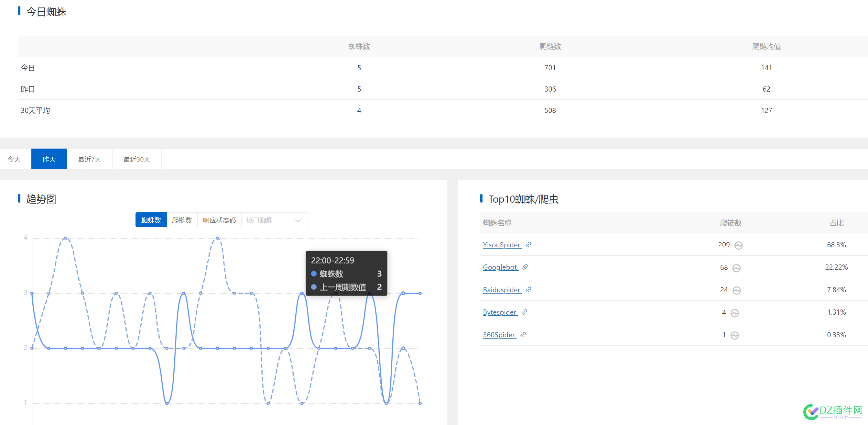
Task: Click the 1.31% share value
Action: point(836,312)
